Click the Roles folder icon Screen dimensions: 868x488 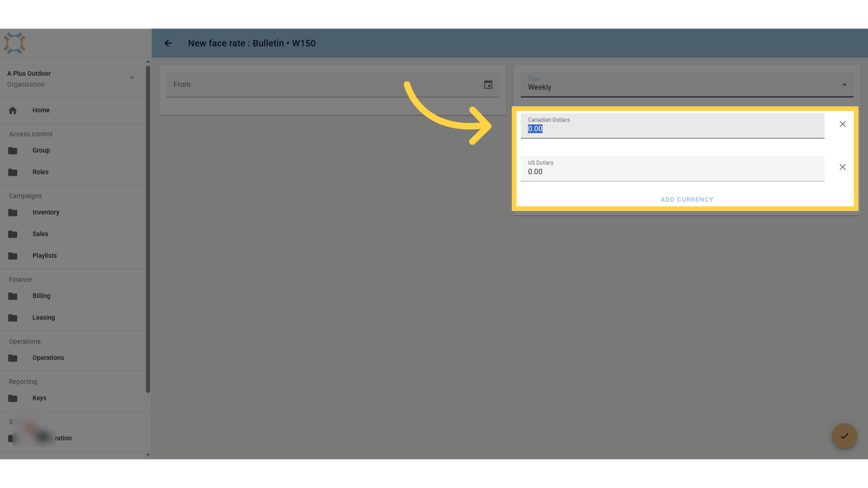tap(13, 172)
